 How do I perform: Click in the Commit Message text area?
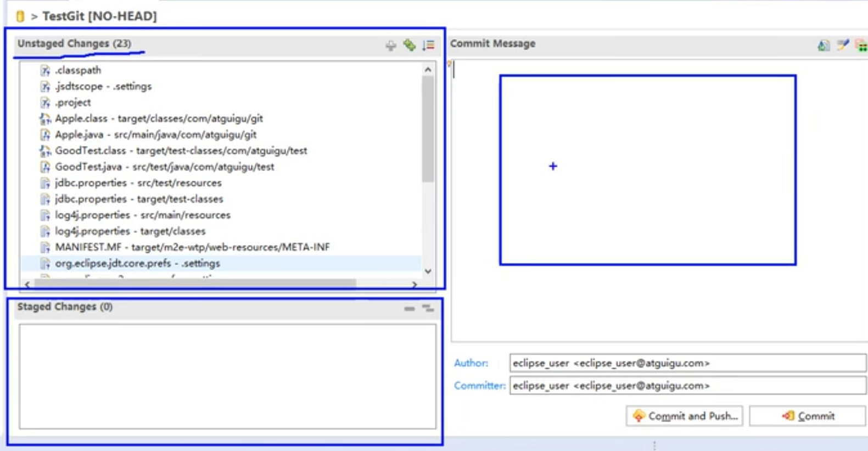pyautogui.click(x=659, y=201)
